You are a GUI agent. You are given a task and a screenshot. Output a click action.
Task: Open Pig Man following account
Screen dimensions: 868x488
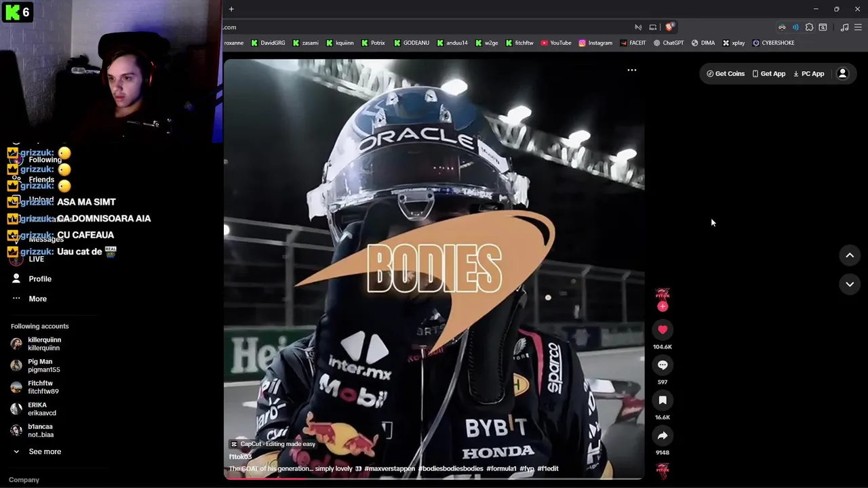[x=35, y=365]
